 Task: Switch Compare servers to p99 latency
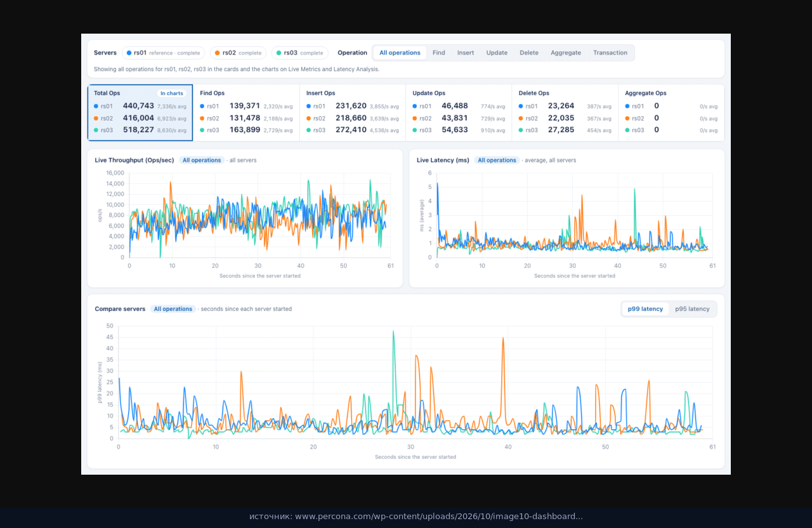click(645, 309)
